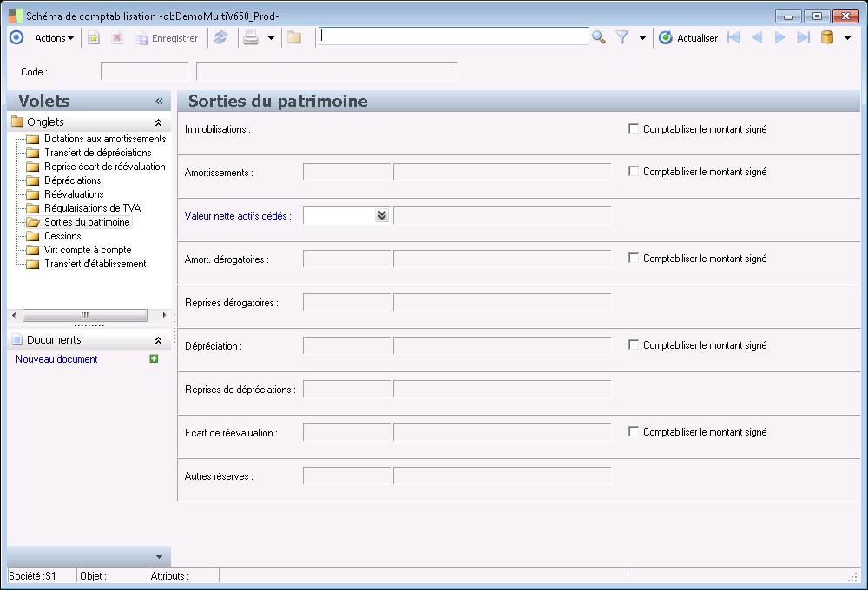The height and width of the screenshot is (590, 868).
Task: Open Régularisations de TVA tab
Action: 93,208
